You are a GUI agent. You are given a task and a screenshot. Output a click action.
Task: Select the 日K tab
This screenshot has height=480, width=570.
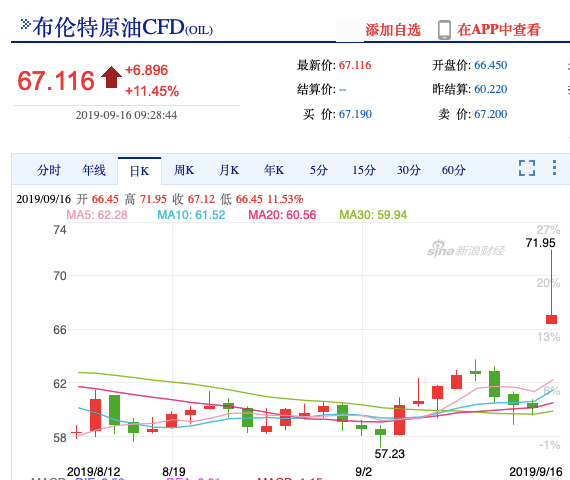pos(139,171)
